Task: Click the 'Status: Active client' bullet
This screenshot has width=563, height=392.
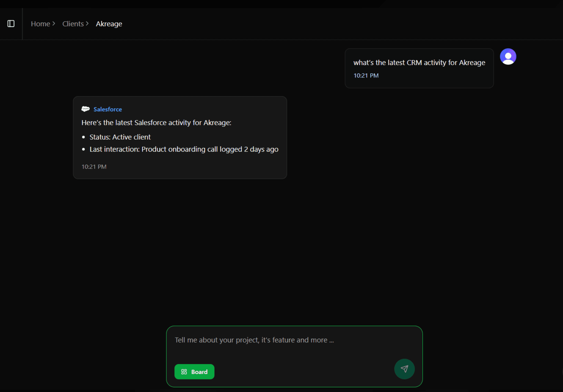Action: click(x=120, y=137)
